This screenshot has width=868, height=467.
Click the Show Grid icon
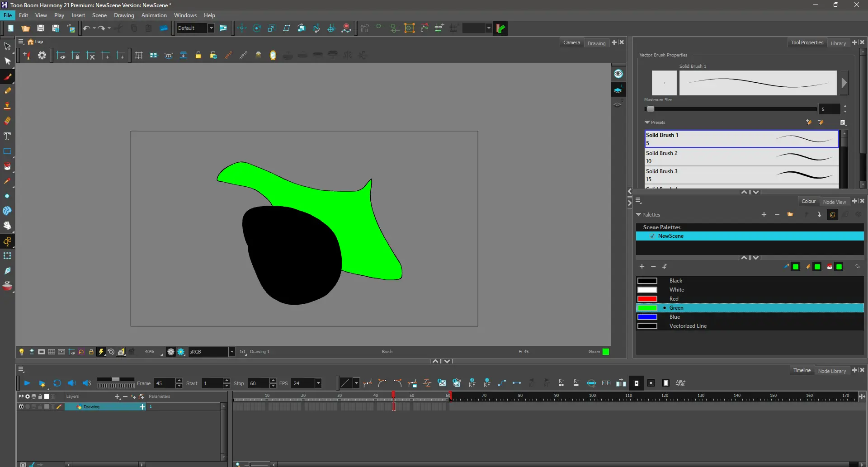click(x=139, y=55)
